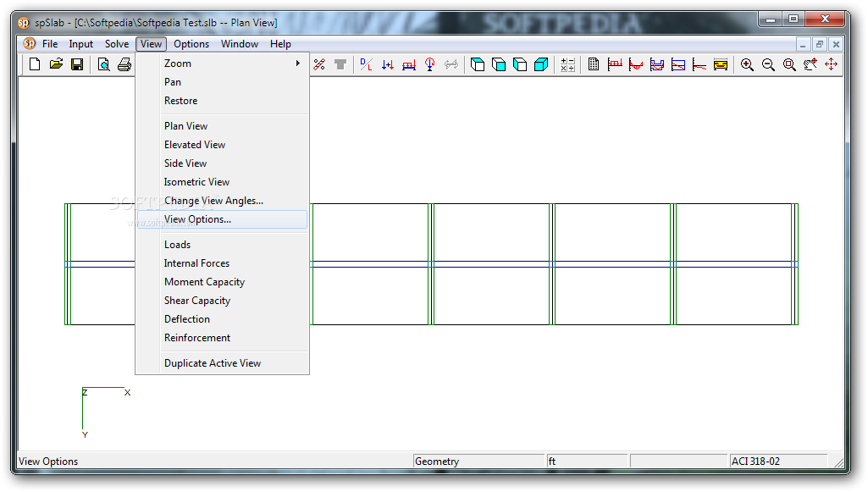Choose Duplicate Active View

(222, 363)
